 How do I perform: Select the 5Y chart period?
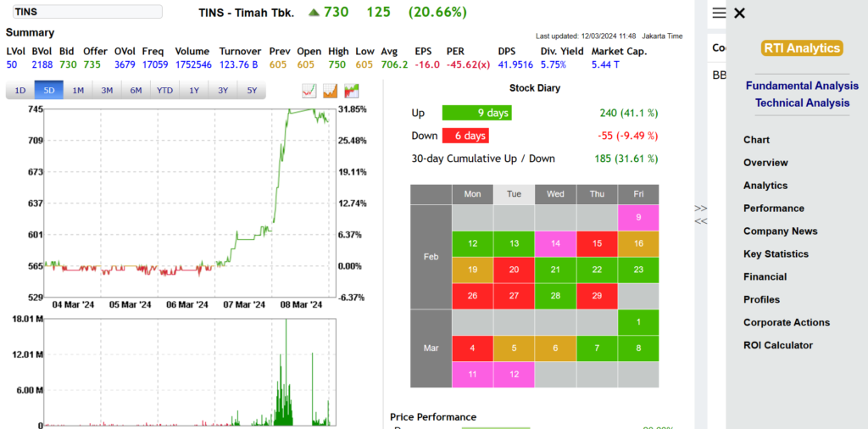252,90
